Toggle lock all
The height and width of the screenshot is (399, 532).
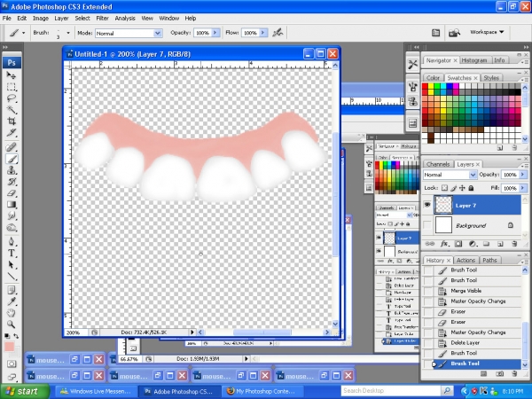tap(471, 188)
